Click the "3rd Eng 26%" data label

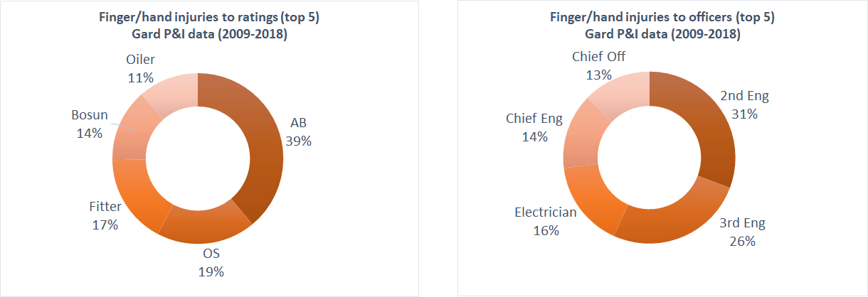click(x=742, y=232)
